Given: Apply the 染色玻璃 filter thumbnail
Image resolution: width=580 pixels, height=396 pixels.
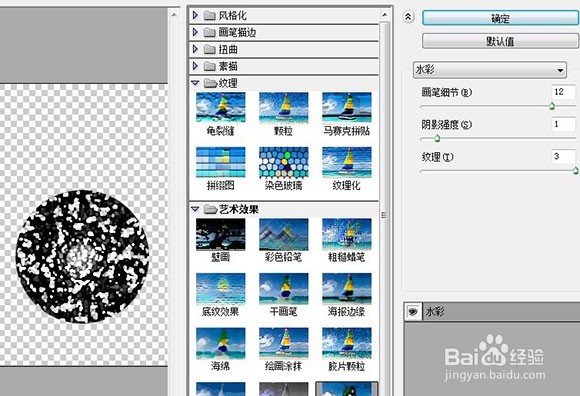Looking at the screenshot, I should click(284, 162).
